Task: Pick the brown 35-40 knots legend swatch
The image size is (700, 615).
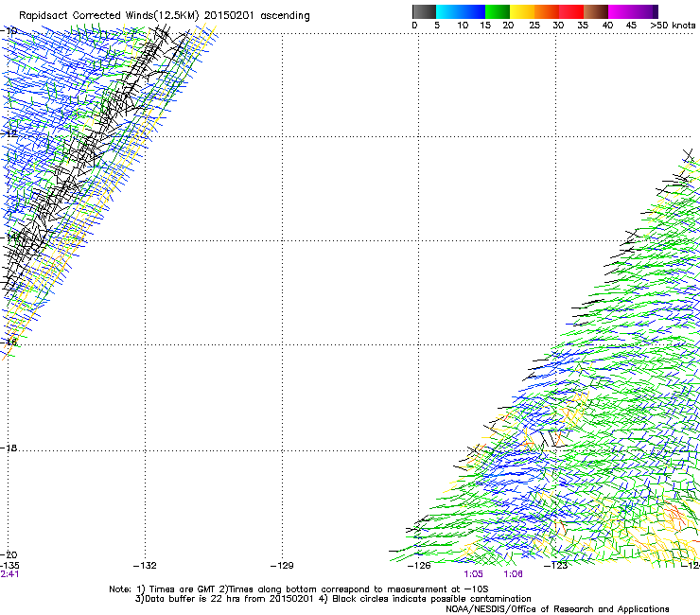Action: [596, 11]
